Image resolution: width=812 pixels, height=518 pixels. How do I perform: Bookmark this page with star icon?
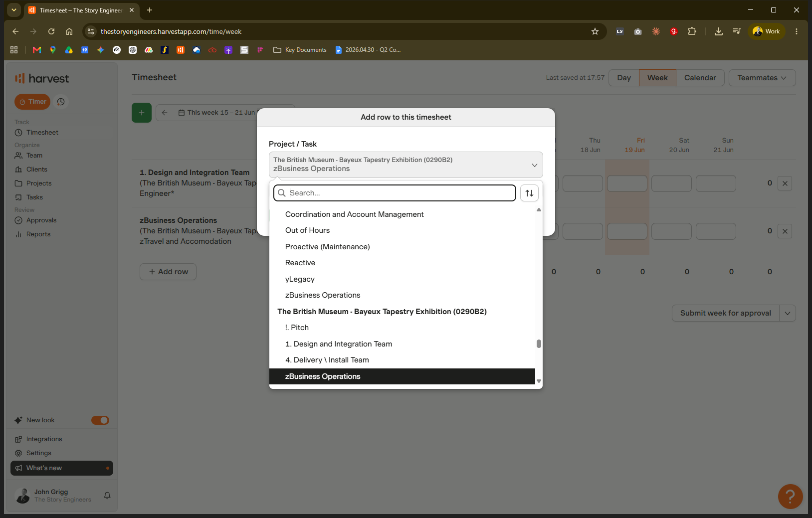595,31
